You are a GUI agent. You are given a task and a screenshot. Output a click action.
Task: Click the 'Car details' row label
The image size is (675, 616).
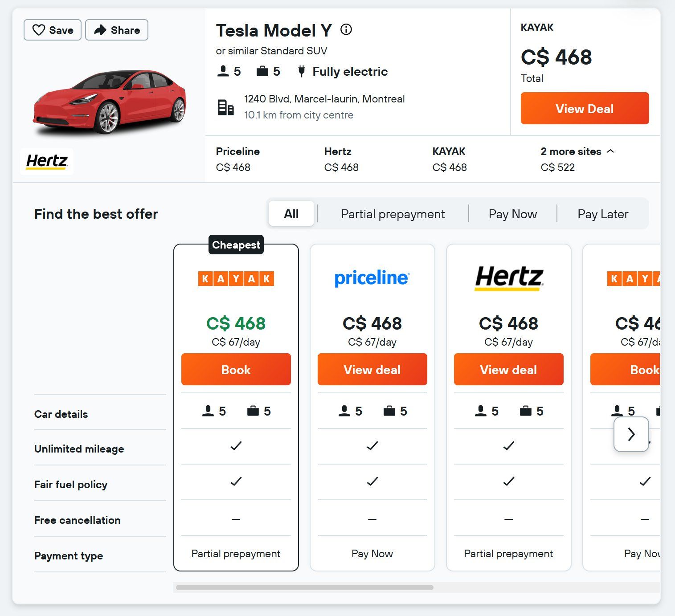[61, 414]
